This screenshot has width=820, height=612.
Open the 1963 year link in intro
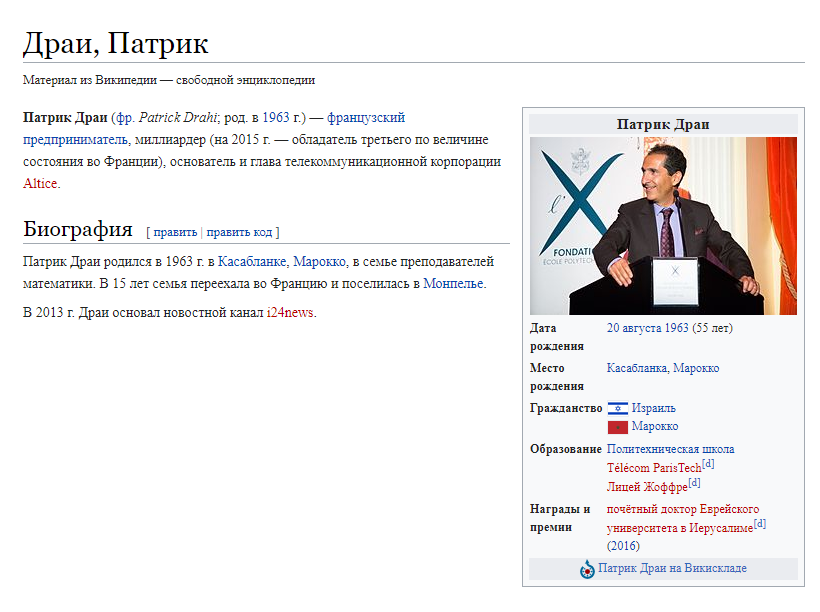276,118
